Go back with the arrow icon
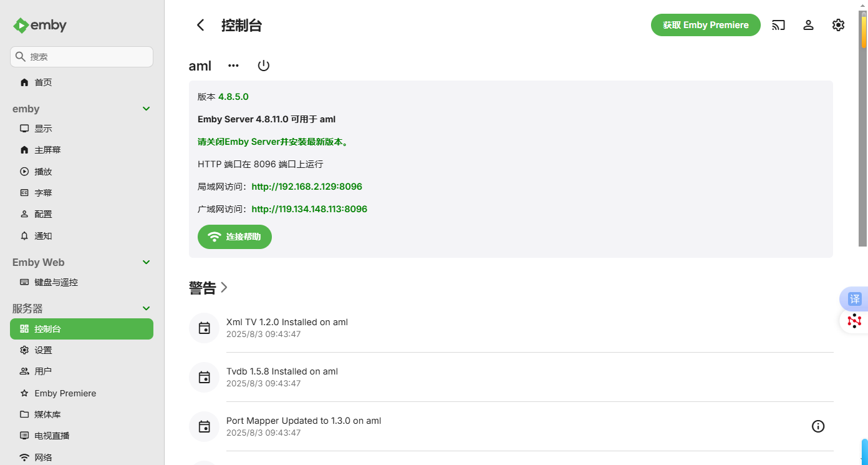The width and height of the screenshot is (868, 465). click(x=200, y=25)
